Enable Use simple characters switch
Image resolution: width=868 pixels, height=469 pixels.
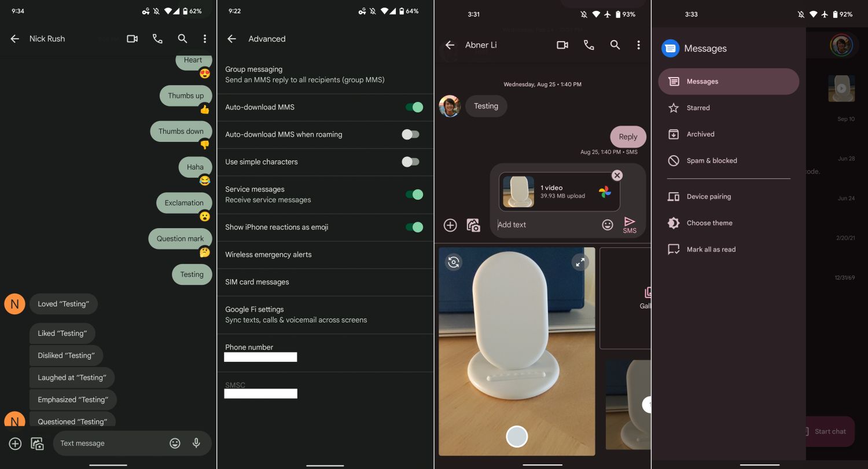410,162
